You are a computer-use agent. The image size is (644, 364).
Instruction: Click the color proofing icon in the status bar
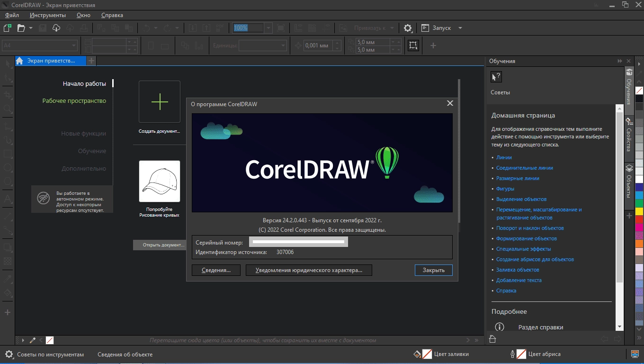click(635, 354)
